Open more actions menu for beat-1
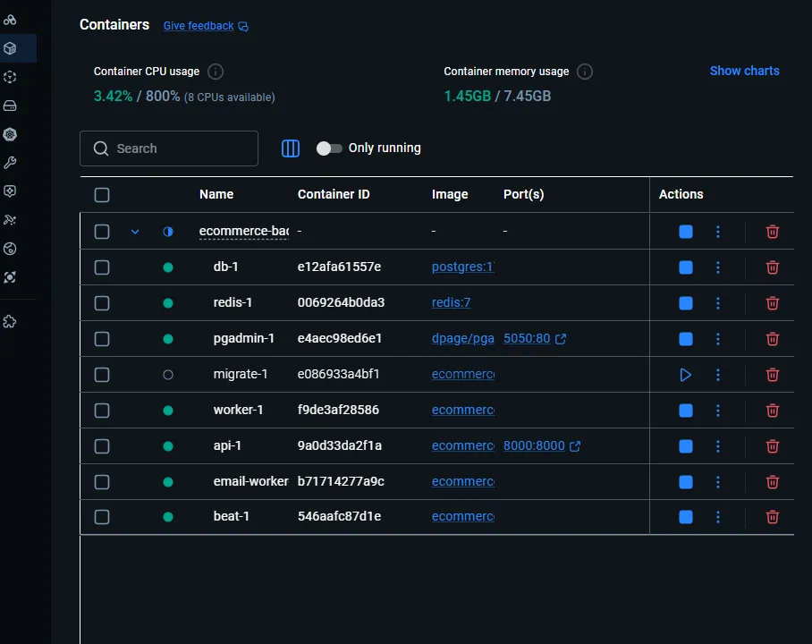Viewport: 812px width, 644px height. click(718, 517)
